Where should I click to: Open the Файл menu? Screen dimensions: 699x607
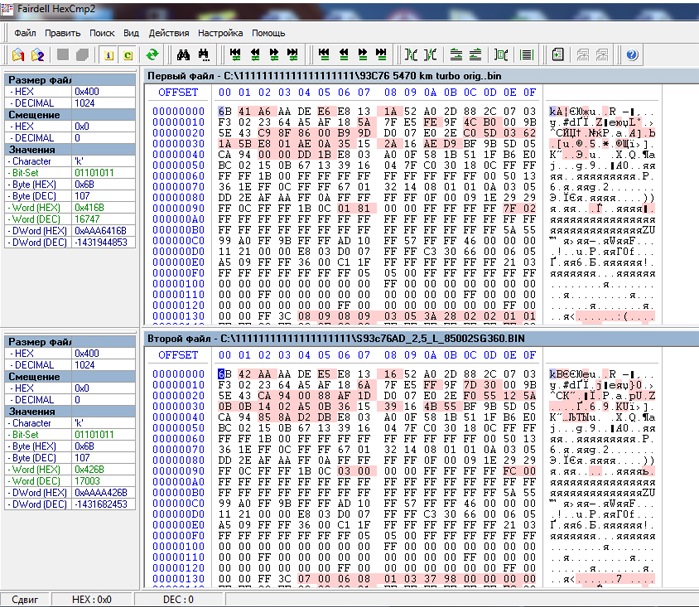click(x=25, y=33)
